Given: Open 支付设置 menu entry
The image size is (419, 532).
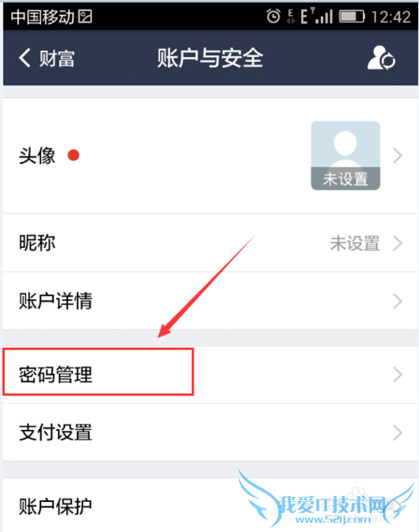Looking at the screenshot, I should coord(210,432).
